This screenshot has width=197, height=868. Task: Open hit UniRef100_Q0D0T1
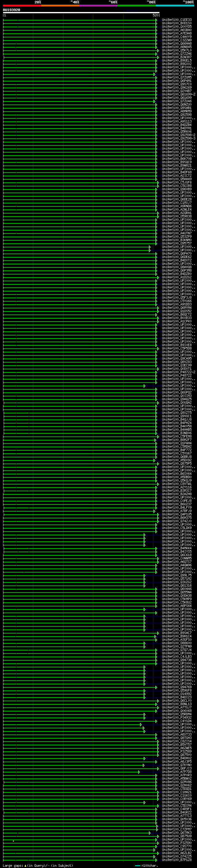[x=177, y=369]
